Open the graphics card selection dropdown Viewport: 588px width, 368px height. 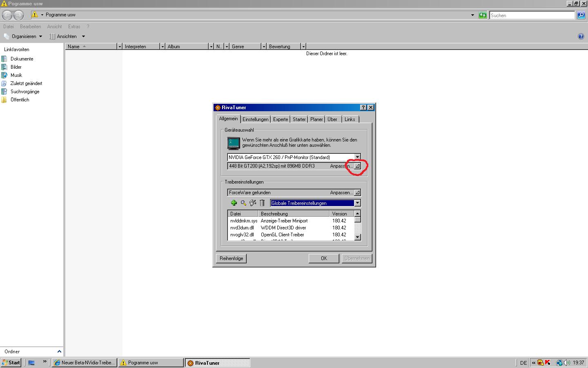pyautogui.click(x=357, y=157)
